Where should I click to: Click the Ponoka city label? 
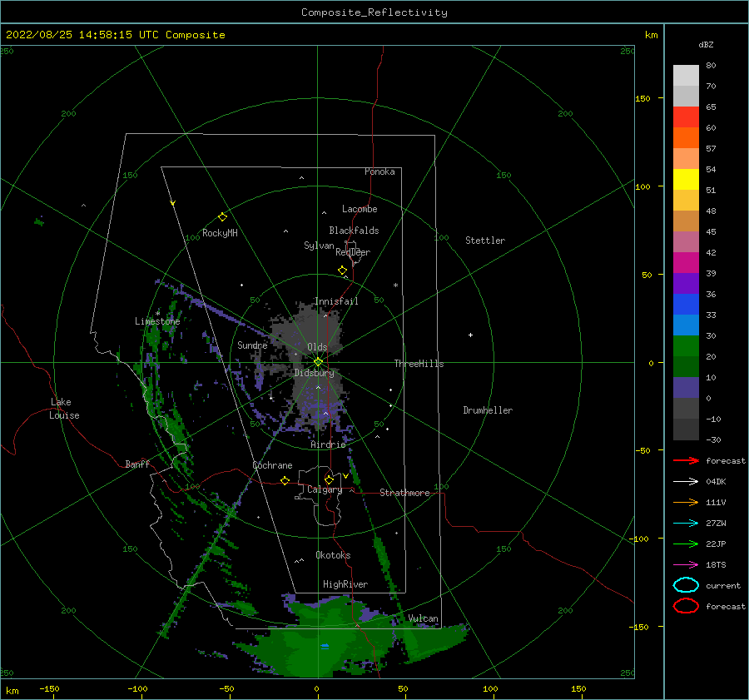pos(379,171)
